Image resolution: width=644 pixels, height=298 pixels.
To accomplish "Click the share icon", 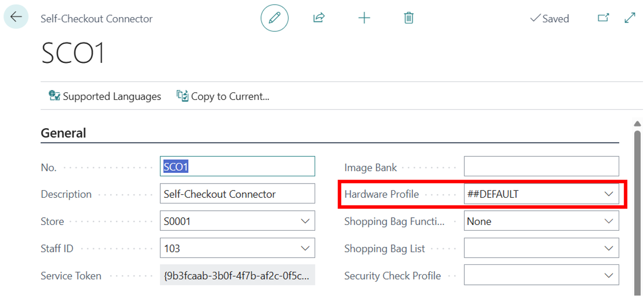I will tap(319, 18).
